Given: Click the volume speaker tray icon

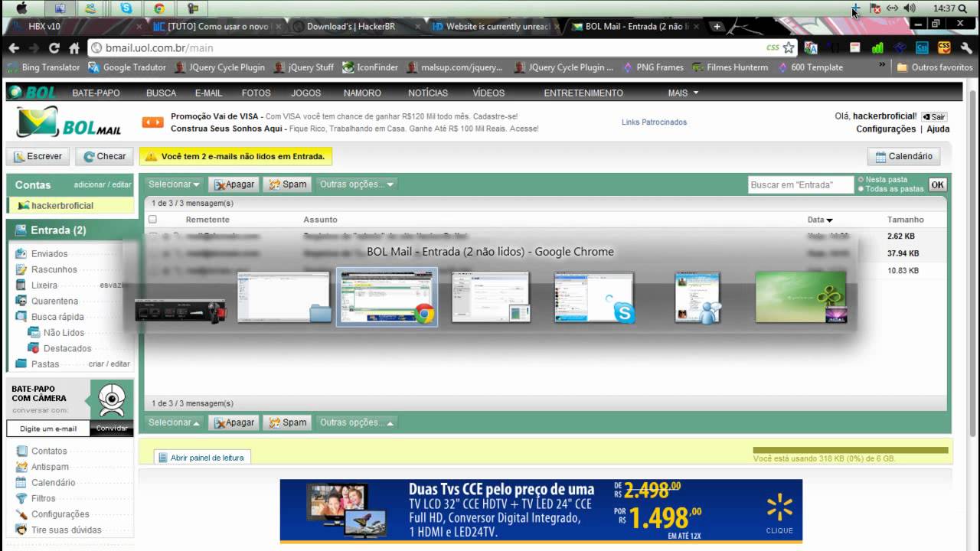Looking at the screenshot, I should pyautogui.click(x=910, y=8).
